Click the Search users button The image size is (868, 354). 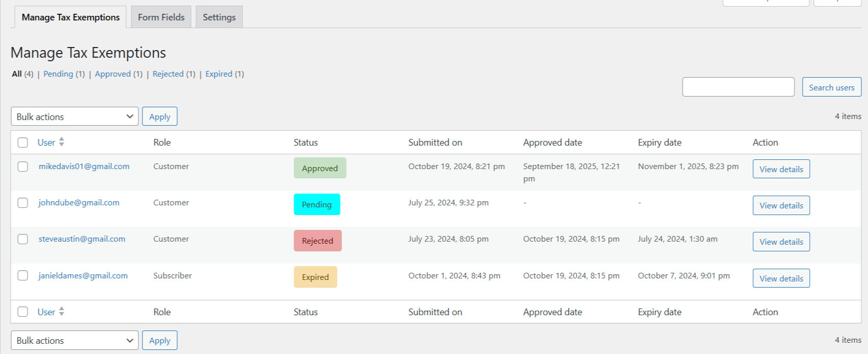click(831, 87)
